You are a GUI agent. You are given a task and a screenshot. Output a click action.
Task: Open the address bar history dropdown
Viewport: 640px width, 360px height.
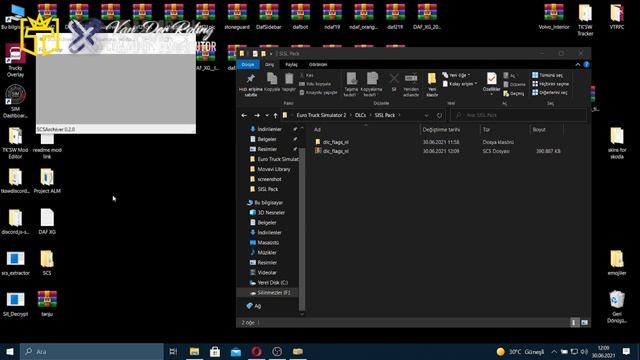click(x=427, y=116)
